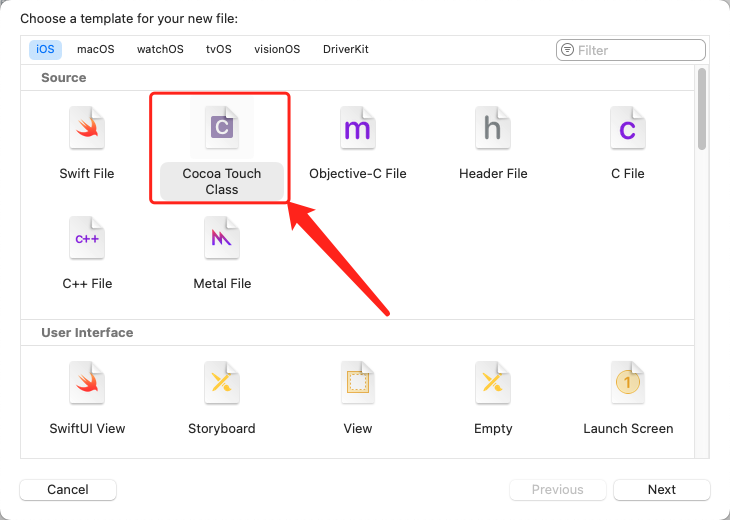Select the Empty interface template
Viewport: 730px width, 520px height.
click(x=493, y=383)
